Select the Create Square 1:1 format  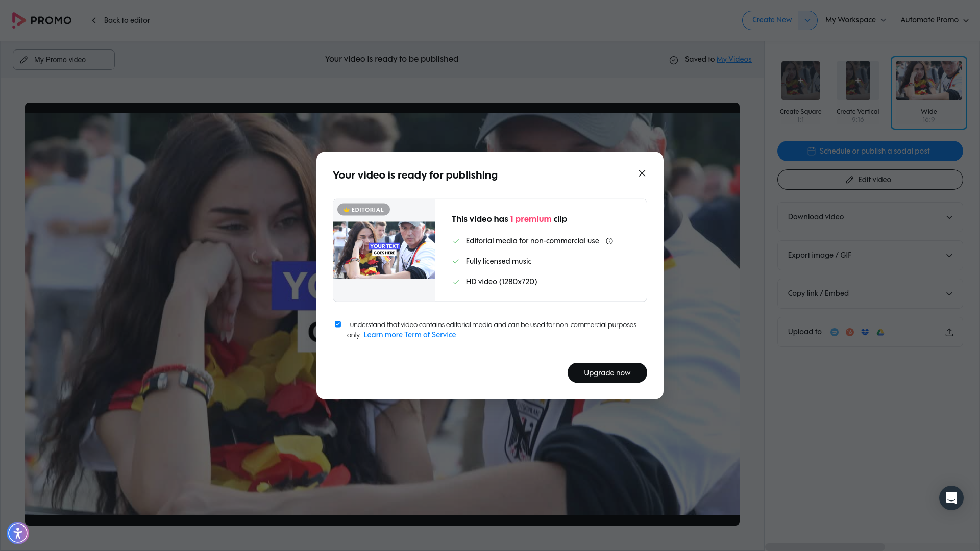(x=801, y=92)
